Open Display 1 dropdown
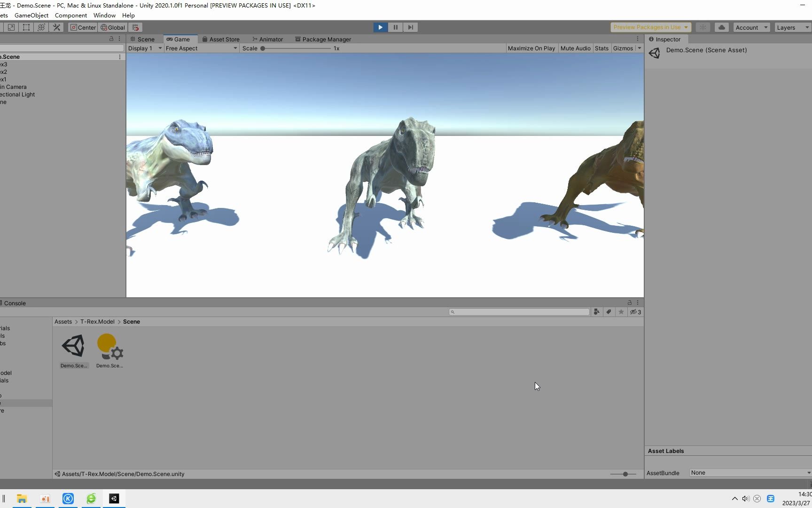The height and width of the screenshot is (508, 812). click(145, 48)
